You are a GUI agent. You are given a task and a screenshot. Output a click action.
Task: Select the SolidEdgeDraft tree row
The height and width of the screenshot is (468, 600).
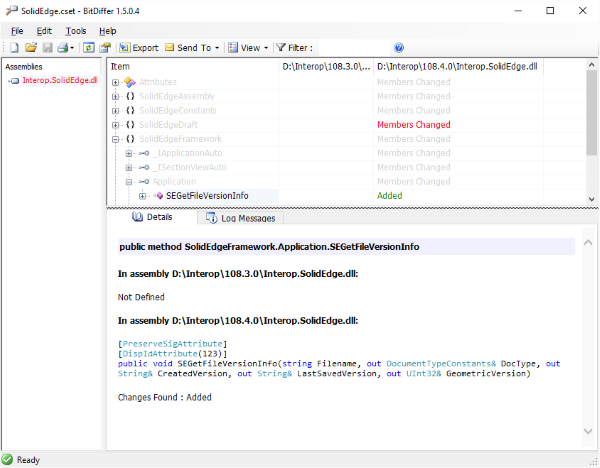(168, 124)
